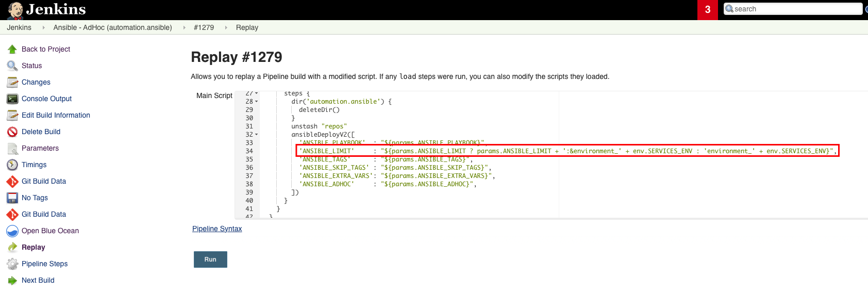
Task: Click the Run button
Action: [210, 259]
